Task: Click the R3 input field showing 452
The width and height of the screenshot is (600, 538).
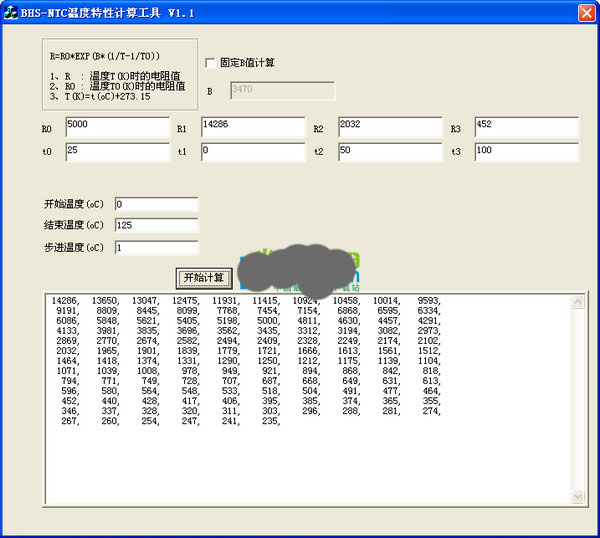Action: pyautogui.click(x=527, y=127)
